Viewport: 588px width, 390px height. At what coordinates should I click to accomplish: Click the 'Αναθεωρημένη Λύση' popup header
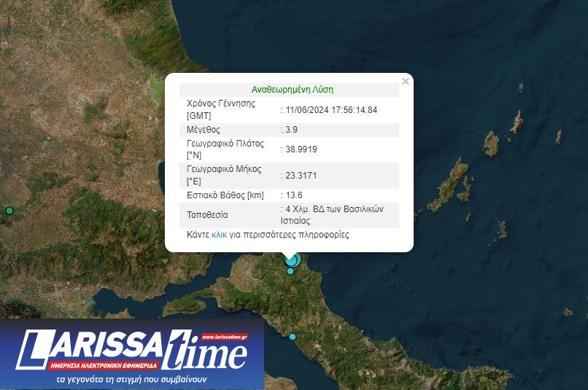coord(292,90)
